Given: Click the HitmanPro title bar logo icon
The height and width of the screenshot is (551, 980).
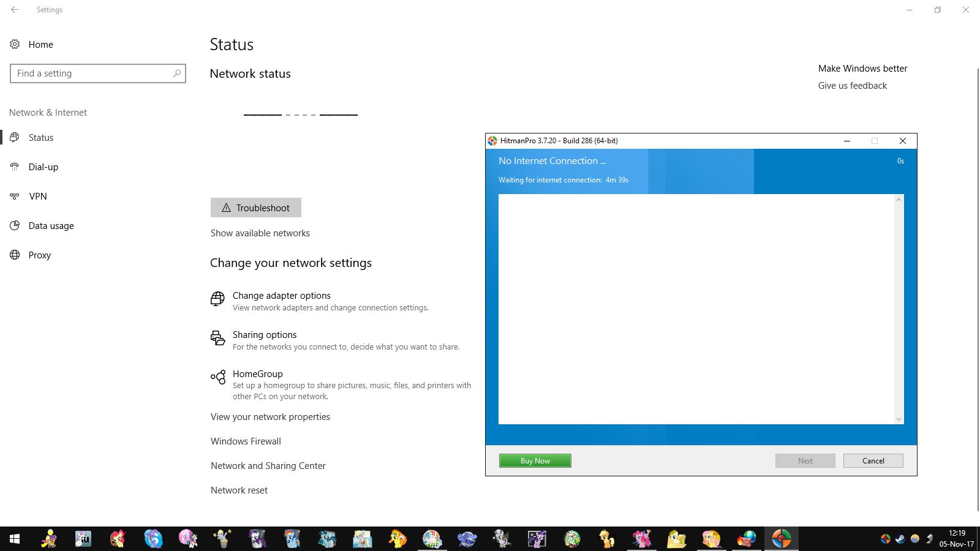Looking at the screenshot, I should point(492,141).
